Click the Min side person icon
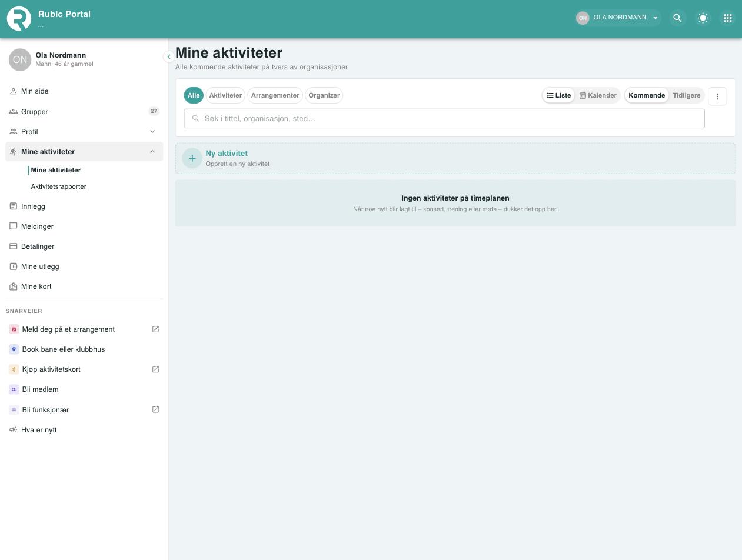The image size is (742, 560). pyautogui.click(x=14, y=91)
